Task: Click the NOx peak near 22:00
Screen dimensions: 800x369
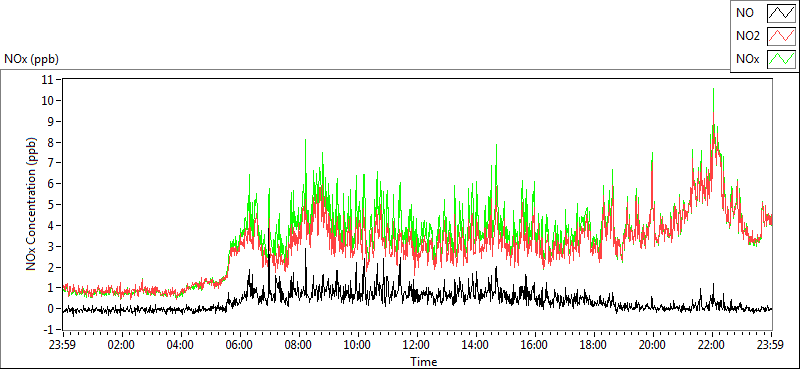Action: click(713, 90)
